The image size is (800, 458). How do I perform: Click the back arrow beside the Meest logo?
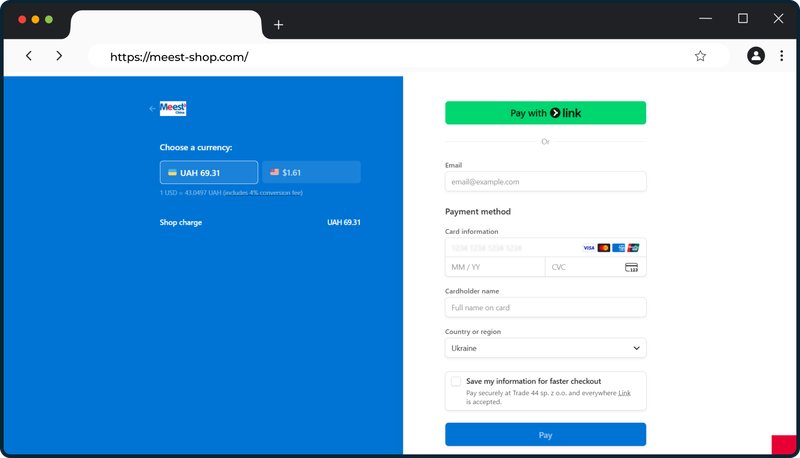pyautogui.click(x=152, y=109)
